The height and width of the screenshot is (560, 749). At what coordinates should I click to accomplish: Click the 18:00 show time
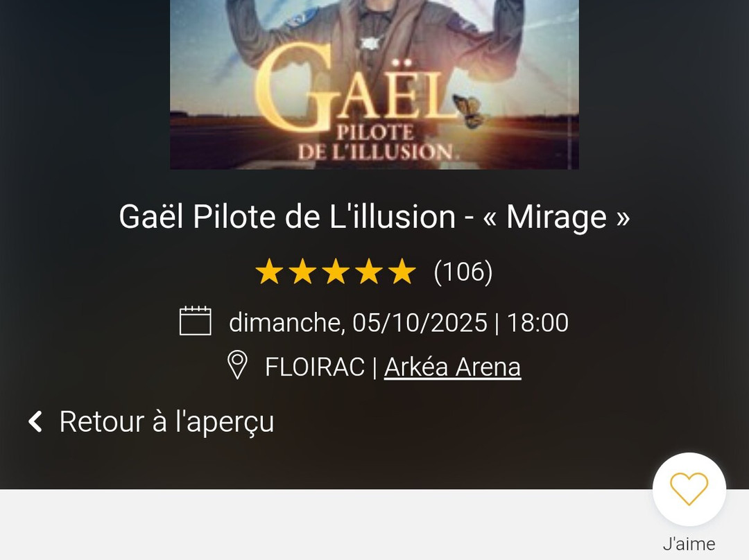pos(537,323)
